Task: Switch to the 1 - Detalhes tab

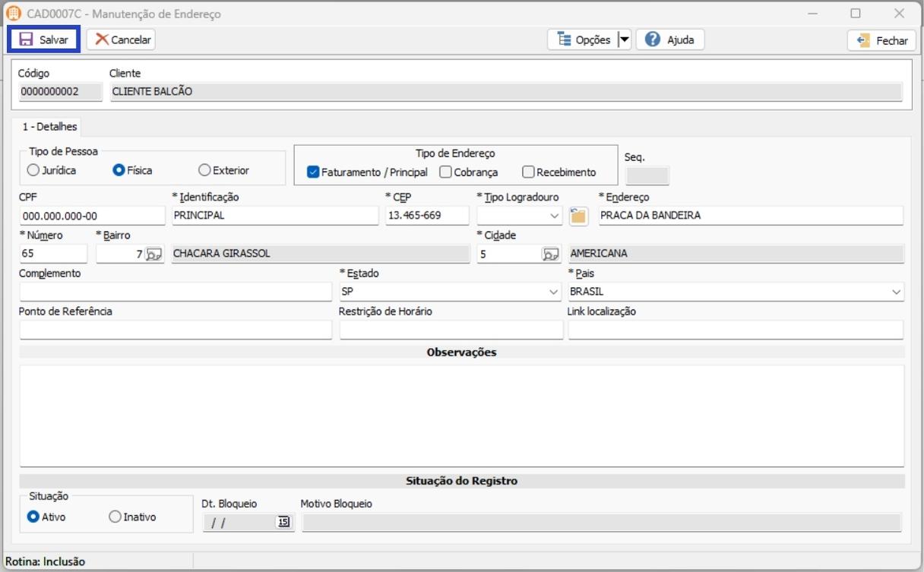Action: [49, 127]
